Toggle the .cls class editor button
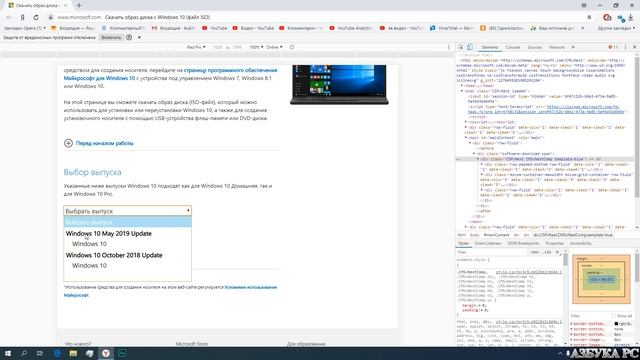 click(547, 252)
